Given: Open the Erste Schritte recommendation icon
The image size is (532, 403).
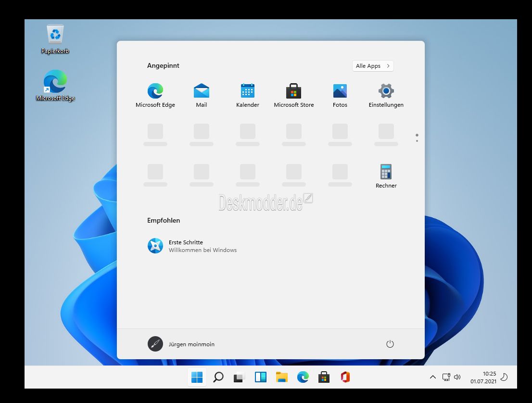Looking at the screenshot, I should 155,246.
